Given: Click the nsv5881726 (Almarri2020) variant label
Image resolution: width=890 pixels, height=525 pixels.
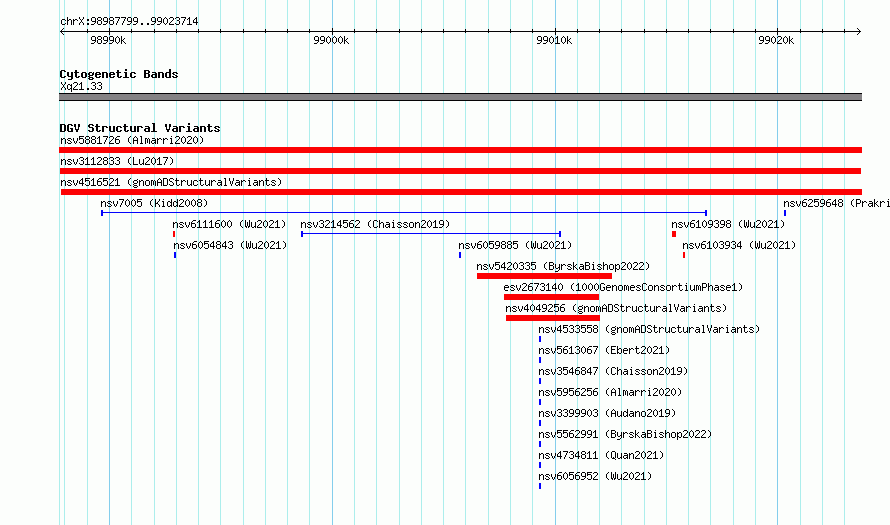Looking at the screenshot, I should (x=132, y=140).
